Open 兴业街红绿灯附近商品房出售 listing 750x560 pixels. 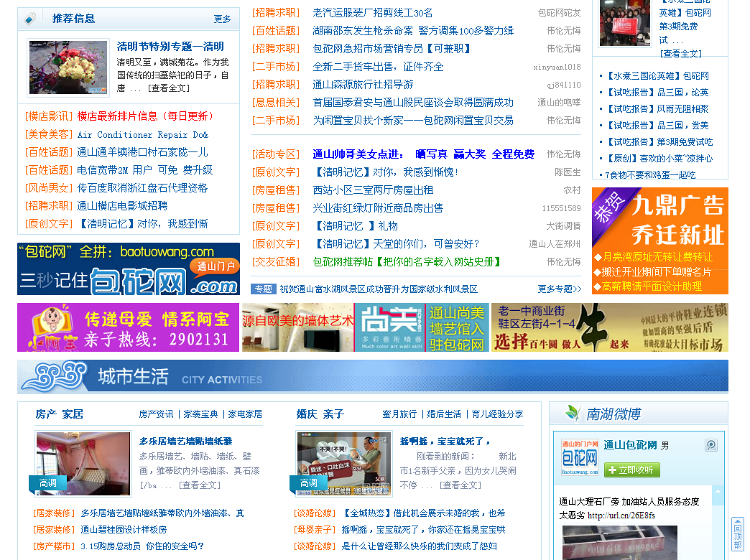coord(378,208)
